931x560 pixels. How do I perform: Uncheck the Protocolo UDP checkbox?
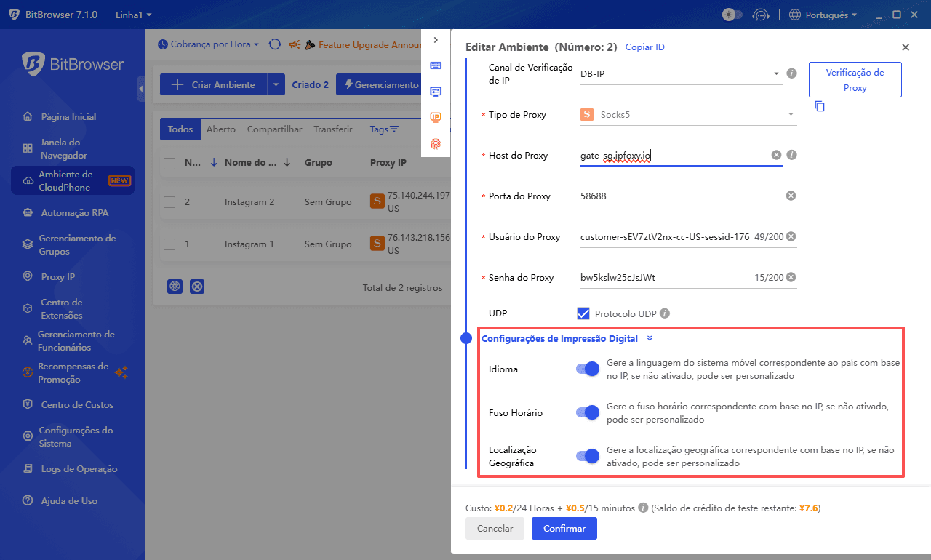583,313
